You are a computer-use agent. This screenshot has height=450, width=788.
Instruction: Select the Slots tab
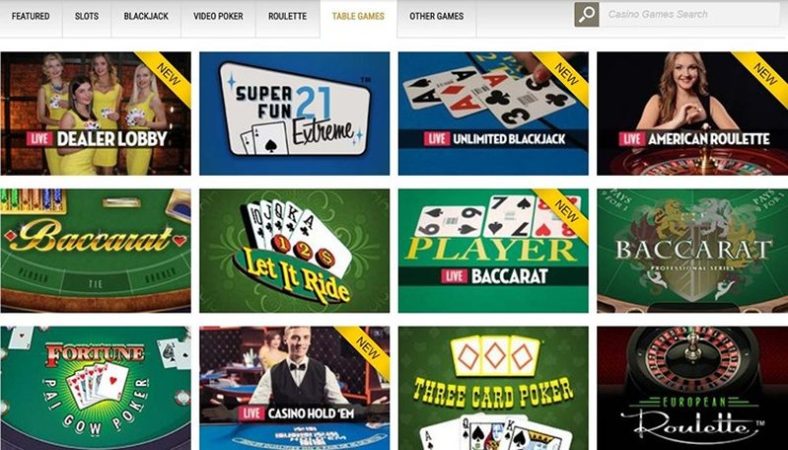pyautogui.click(x=86, y=16)
